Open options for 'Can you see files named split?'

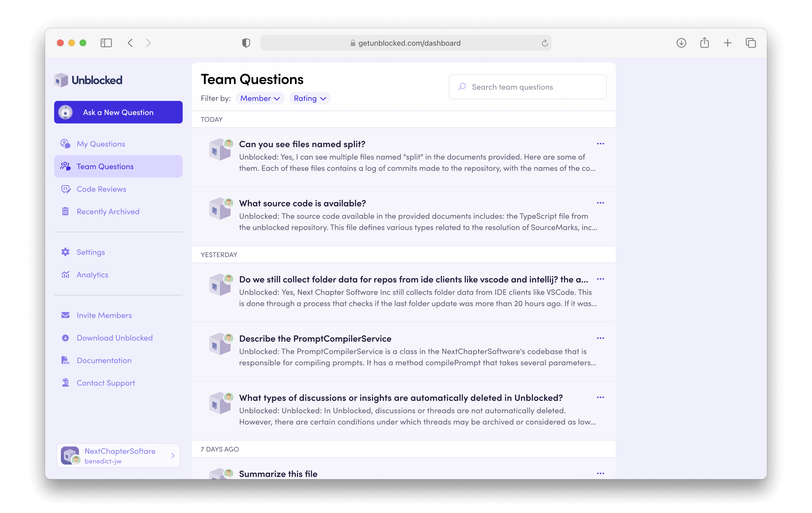[600, 144]
